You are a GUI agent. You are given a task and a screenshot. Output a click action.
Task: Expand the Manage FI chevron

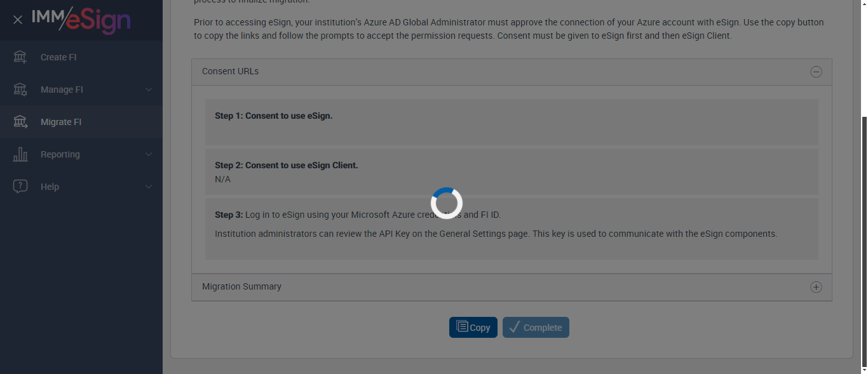point(149,90)
